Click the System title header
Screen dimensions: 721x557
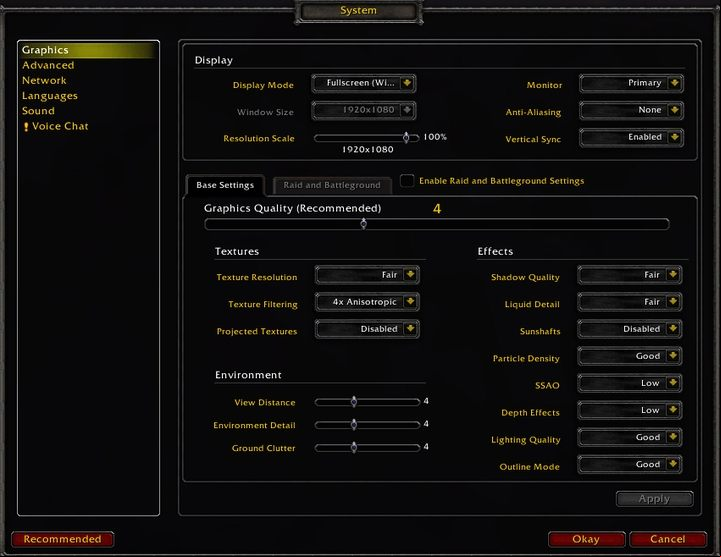(358, 11)
